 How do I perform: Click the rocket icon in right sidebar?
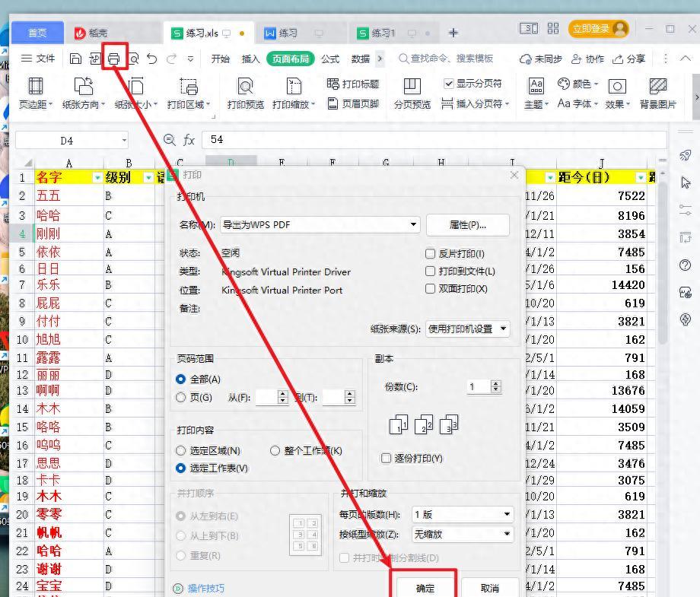685,155
